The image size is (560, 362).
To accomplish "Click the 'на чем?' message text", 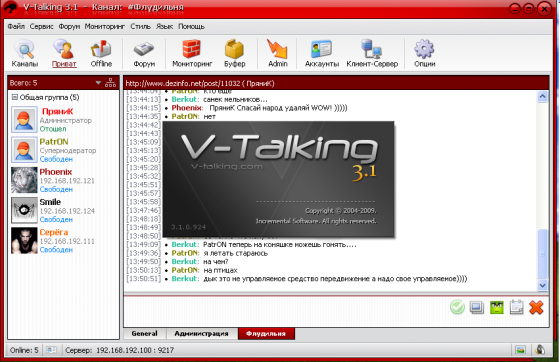I will point(216,261).
